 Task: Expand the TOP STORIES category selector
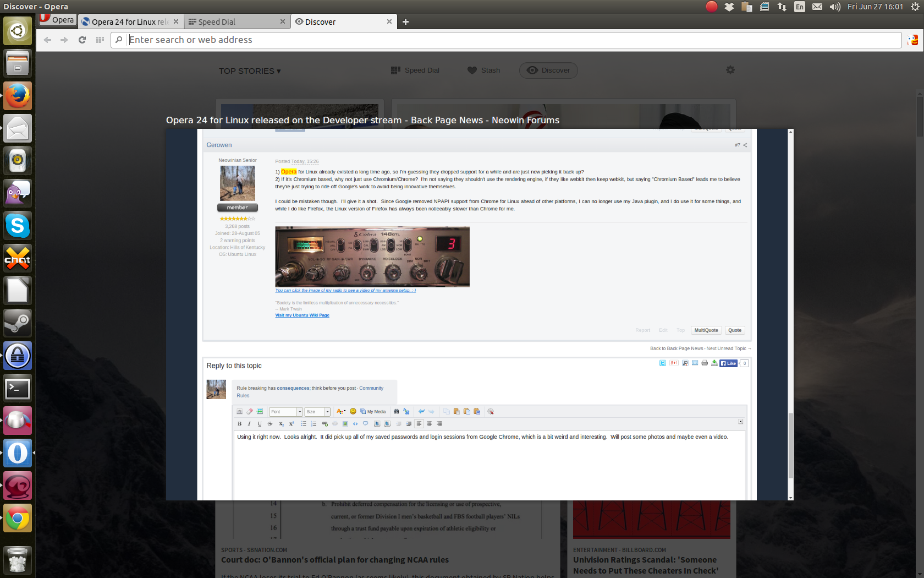250,70
